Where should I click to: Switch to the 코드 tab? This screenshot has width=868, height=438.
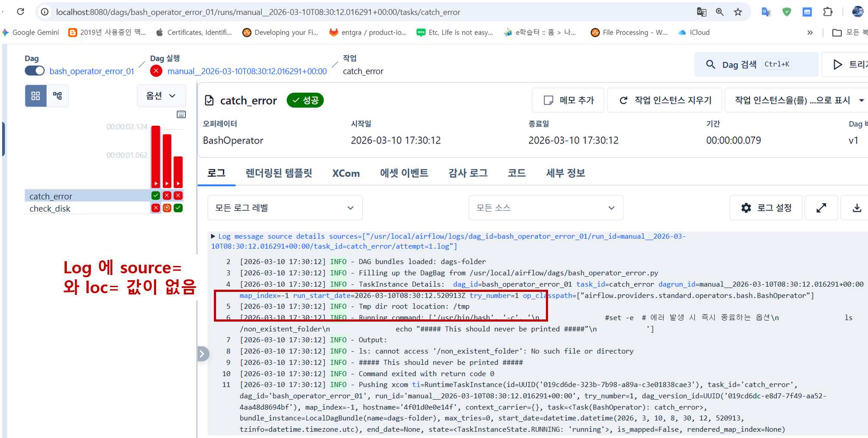tap(517, 173)
